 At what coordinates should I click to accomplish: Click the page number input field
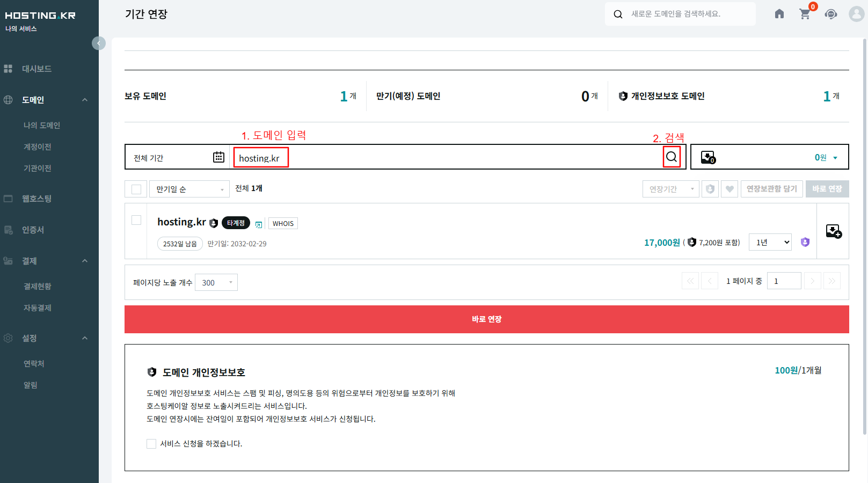point(784,281)
